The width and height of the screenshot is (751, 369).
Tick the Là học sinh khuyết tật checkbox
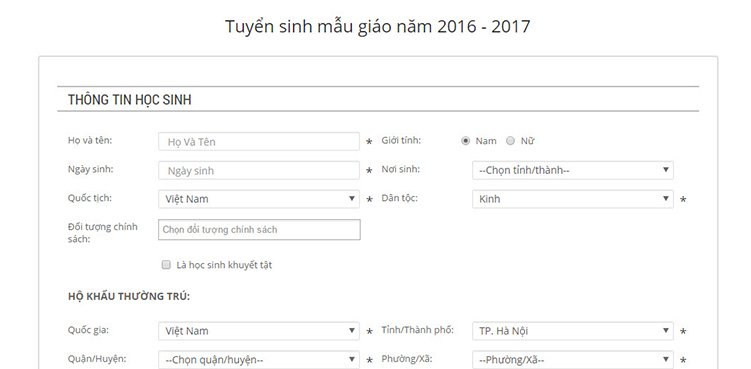[166, 265]
